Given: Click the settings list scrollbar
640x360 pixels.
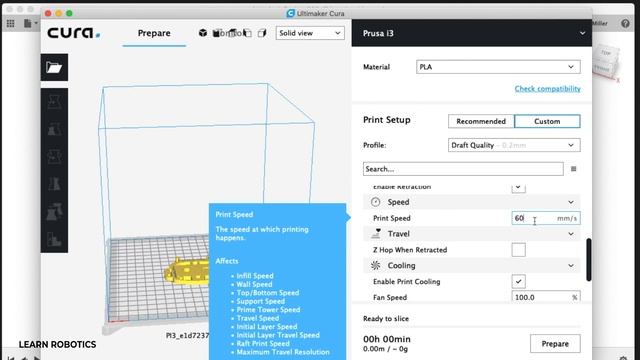Looking at the screenshot, I should pos(588,260).
